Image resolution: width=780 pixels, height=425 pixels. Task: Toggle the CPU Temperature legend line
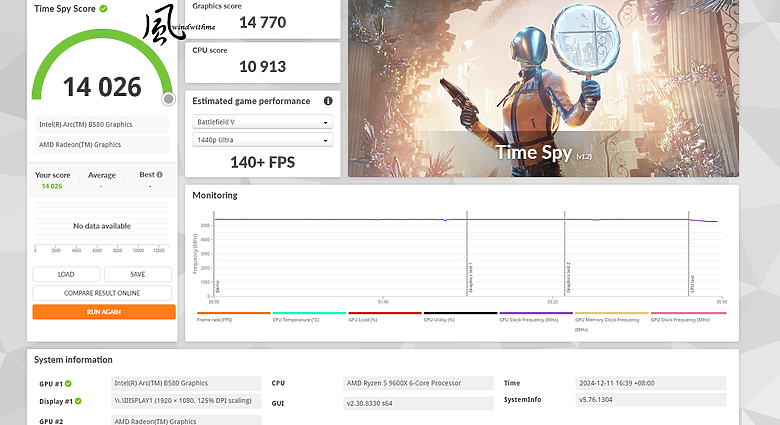point(309,313)
